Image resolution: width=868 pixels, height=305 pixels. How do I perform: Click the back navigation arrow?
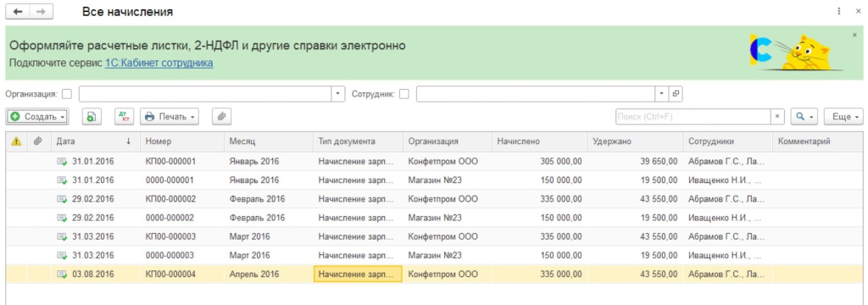click(x=17, y=12)
